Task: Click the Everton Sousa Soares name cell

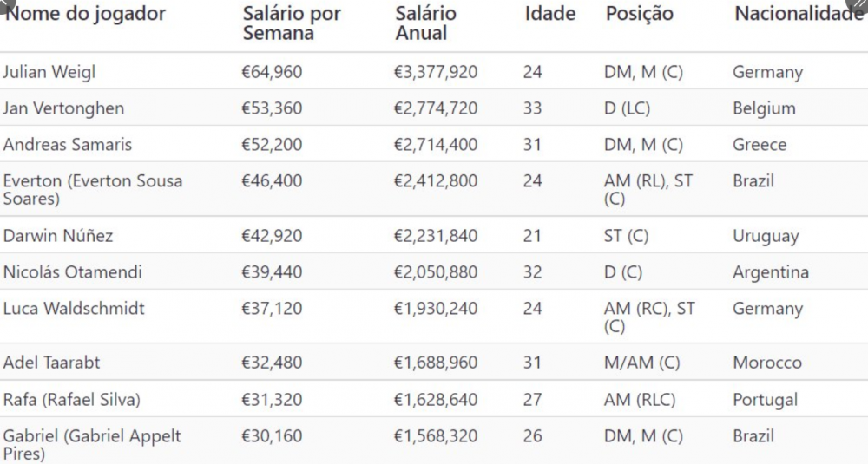Action: click(x=93, y=189)
